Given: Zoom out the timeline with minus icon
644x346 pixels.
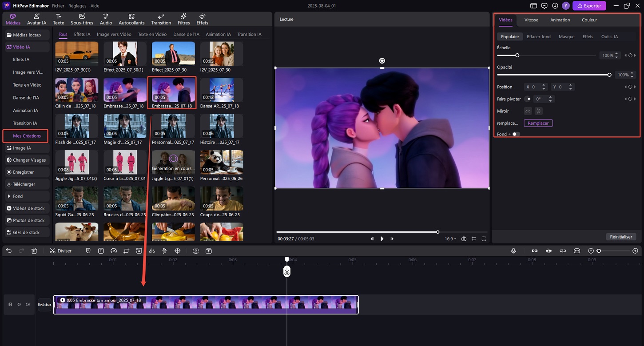Looking at the screenshot, I should point(591,251).
